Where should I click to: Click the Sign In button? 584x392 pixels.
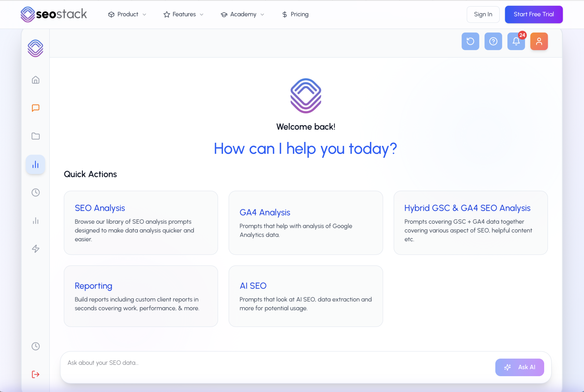pyautogui.click(x=483, y=14)
